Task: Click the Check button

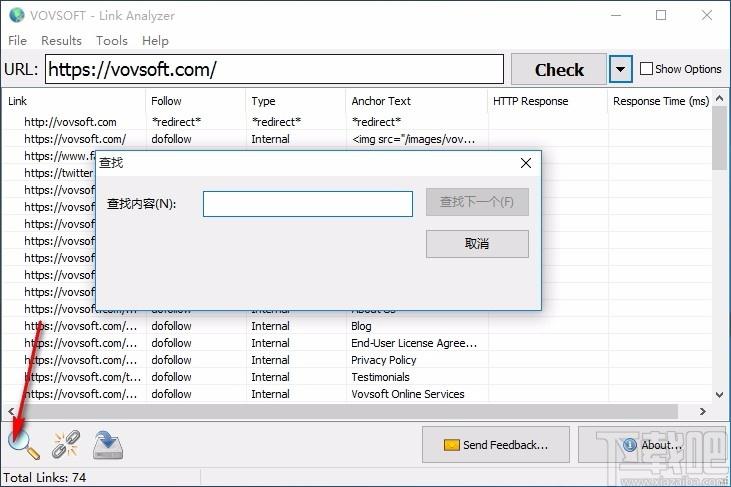Action: tap(559, 69)
